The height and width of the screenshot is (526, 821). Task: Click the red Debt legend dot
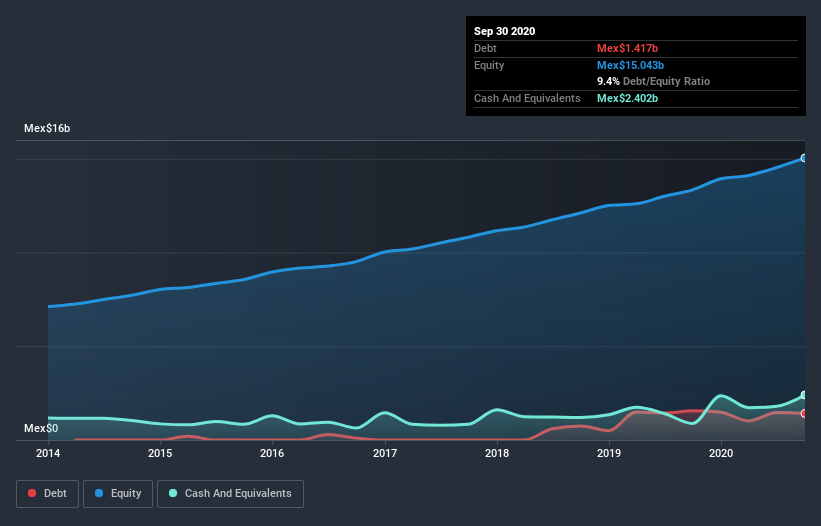(x=32, y=493)
